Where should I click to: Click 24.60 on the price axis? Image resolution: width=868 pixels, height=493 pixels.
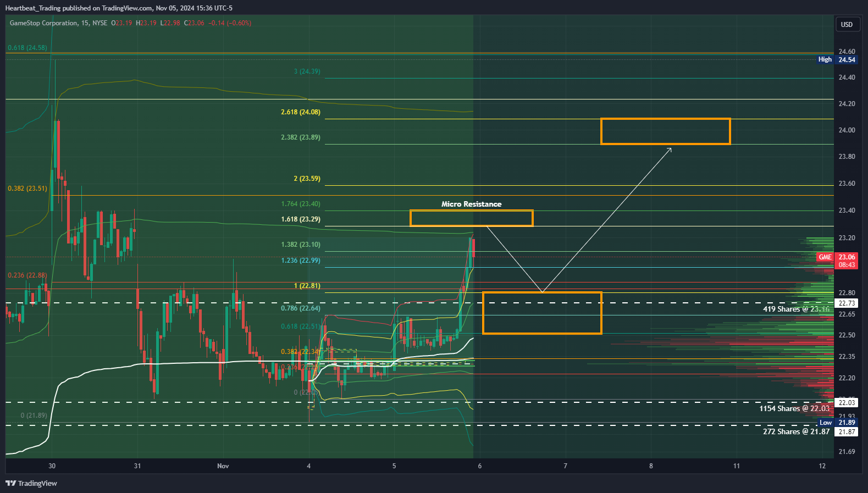coord(847,52)
